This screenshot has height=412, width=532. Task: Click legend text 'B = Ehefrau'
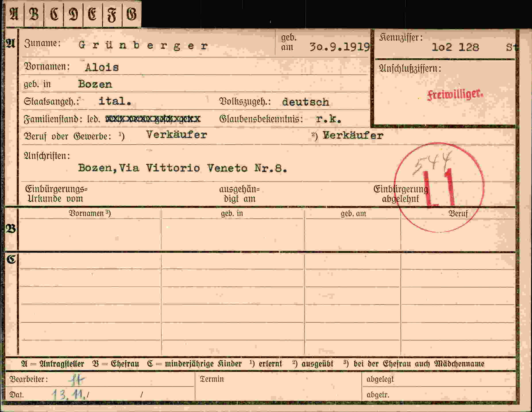(x=116, y=364)
